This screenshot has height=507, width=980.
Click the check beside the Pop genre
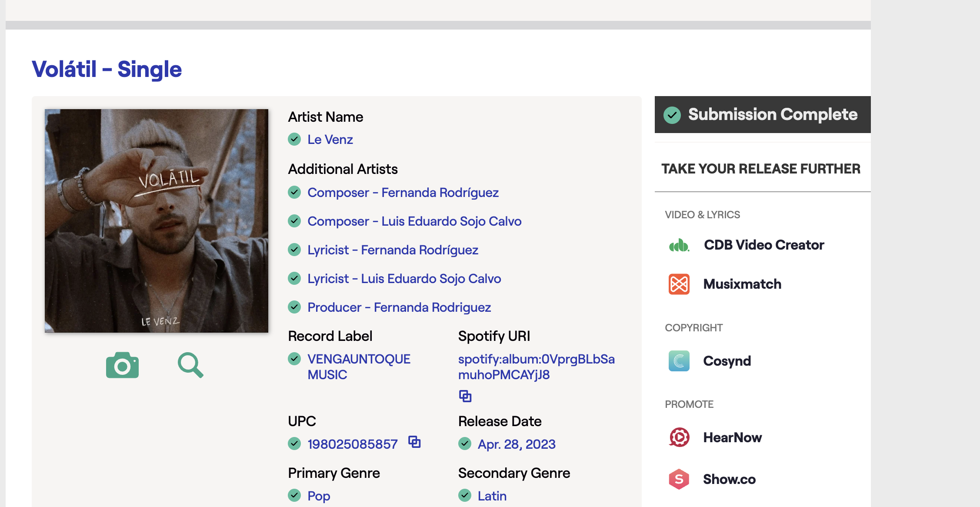pyautogui.click(x=294, y=495)
